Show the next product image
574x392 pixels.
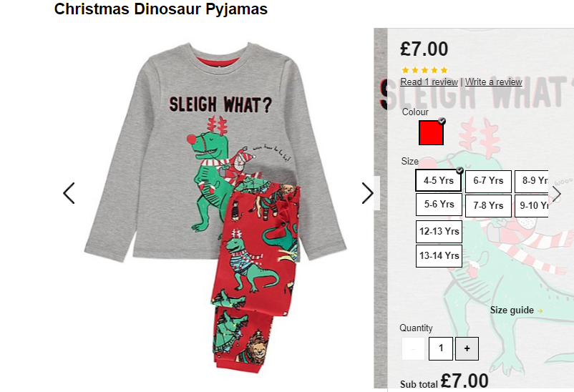click(x=368, y=193)
